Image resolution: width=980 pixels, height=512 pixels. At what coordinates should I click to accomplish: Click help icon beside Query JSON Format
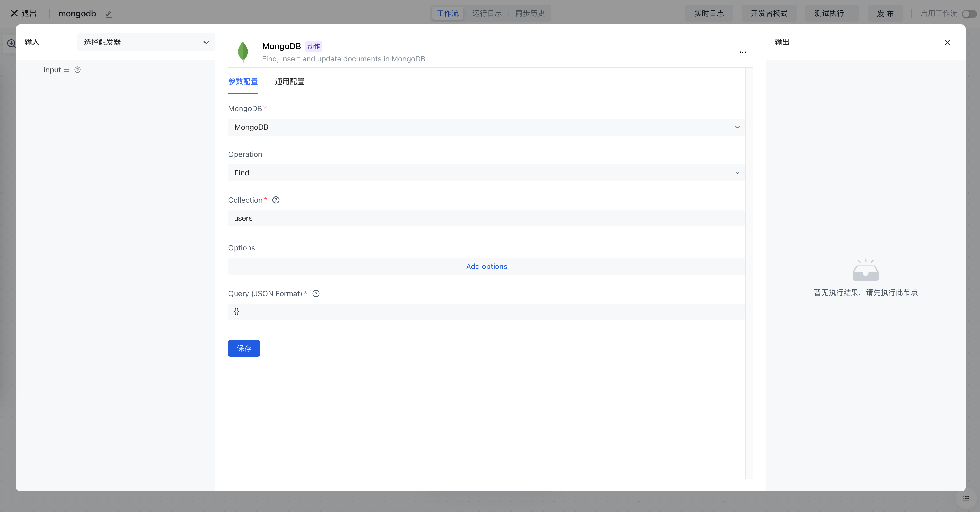tap(316, 293)
